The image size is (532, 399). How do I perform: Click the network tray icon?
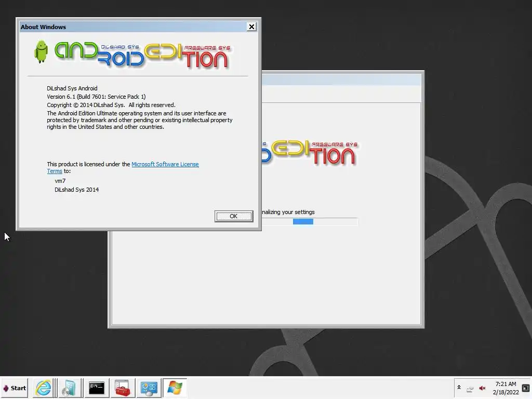(x=470, y=389)
